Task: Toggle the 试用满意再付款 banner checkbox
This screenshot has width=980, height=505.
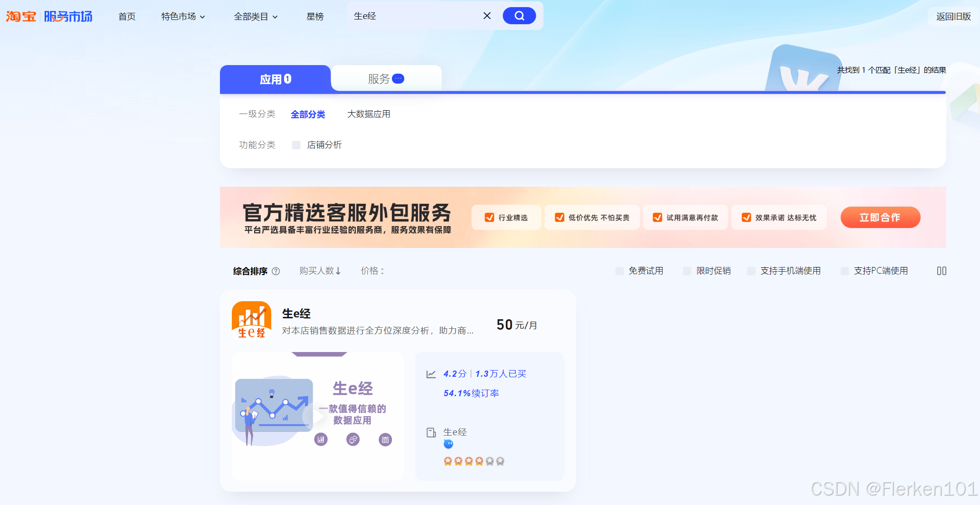Action: tap(657, 218)
